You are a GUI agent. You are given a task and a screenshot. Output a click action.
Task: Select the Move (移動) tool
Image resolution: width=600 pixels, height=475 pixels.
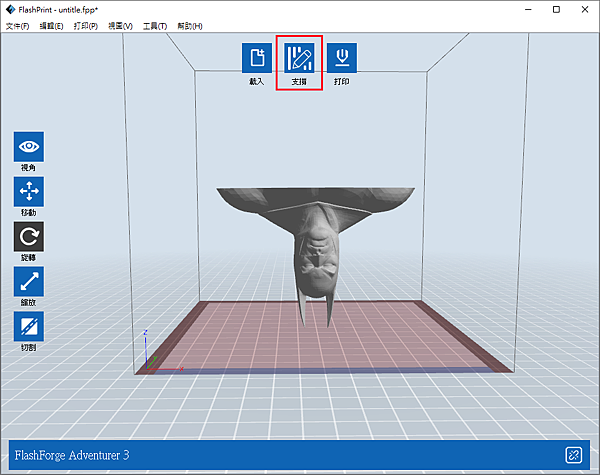(x=28, y=190)
